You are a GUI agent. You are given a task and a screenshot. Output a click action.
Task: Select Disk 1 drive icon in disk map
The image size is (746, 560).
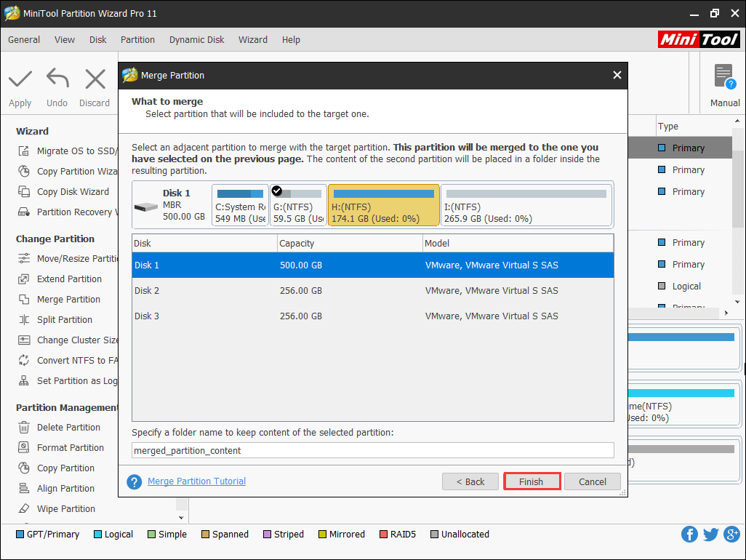145,207
